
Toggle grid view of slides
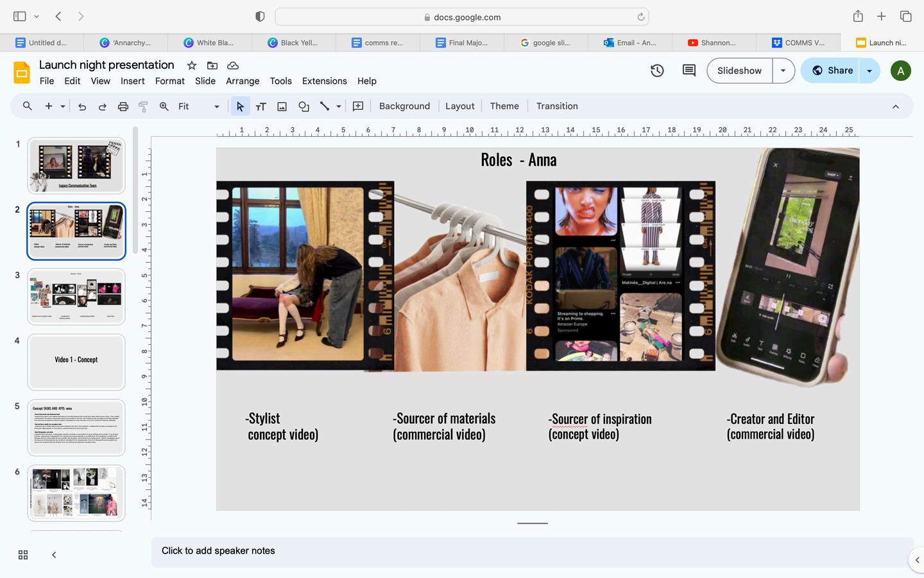click(x=23, y=555)
